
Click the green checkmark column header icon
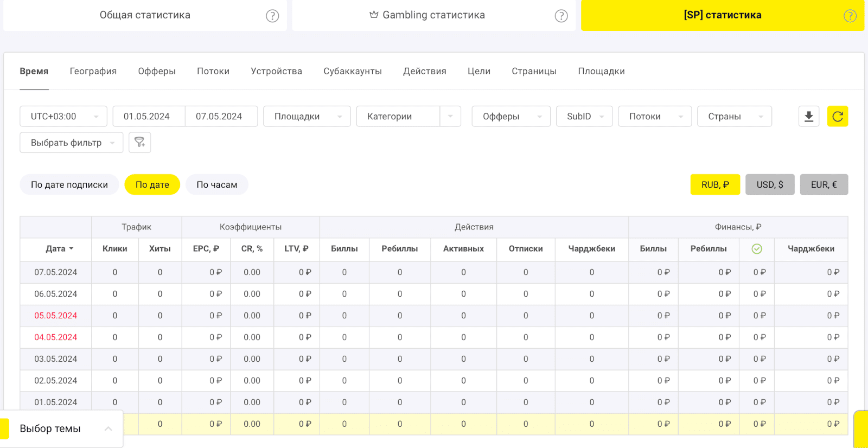click(x=757, y=249)
